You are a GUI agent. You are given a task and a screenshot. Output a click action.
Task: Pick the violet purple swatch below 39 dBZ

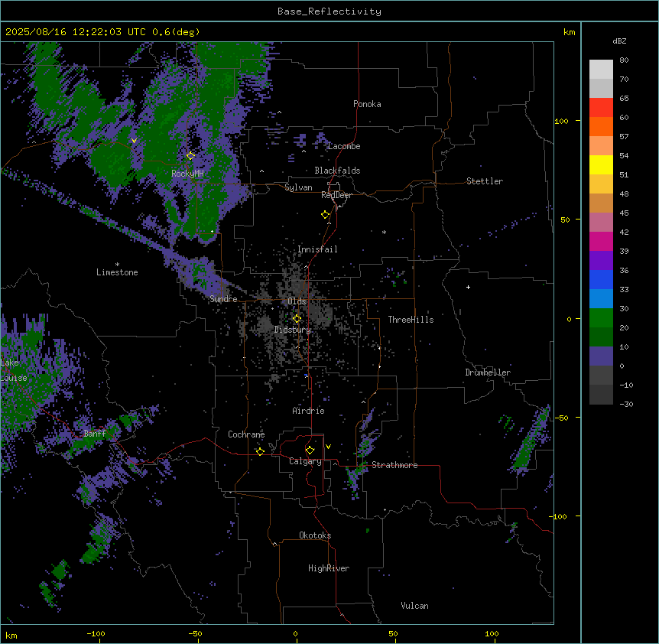601,261
